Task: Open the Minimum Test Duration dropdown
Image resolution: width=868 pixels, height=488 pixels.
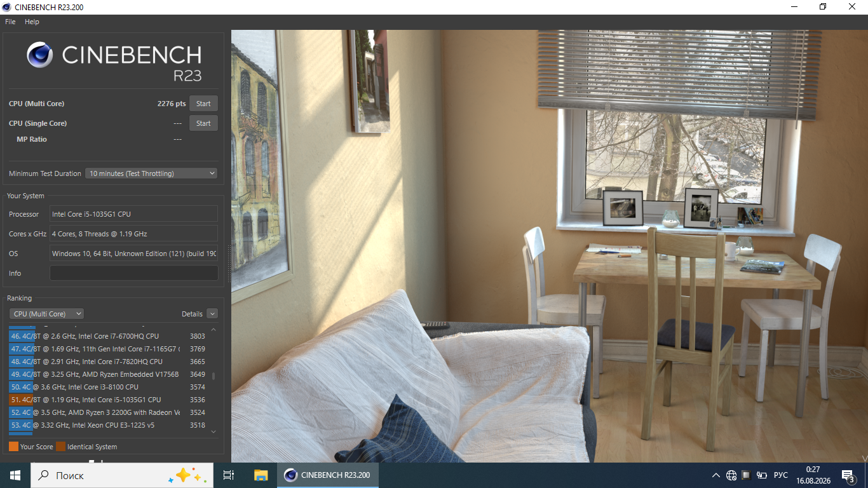Action: coord(151,173)
